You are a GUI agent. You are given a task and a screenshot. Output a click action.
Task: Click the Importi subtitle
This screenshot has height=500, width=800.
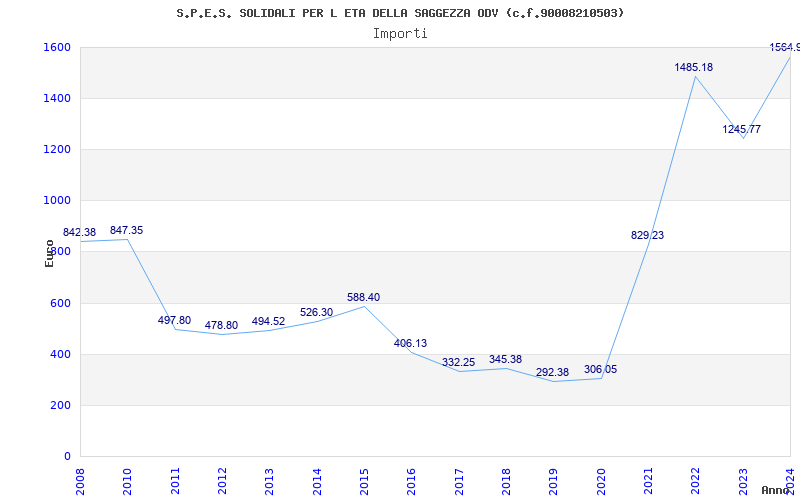pyautogui.click(x=400, y=34)
